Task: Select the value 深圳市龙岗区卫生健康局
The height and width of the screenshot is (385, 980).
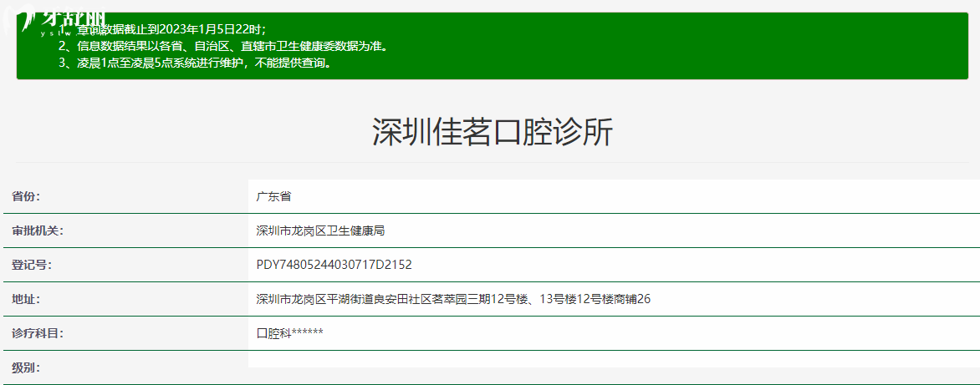Action: (319, 230)
